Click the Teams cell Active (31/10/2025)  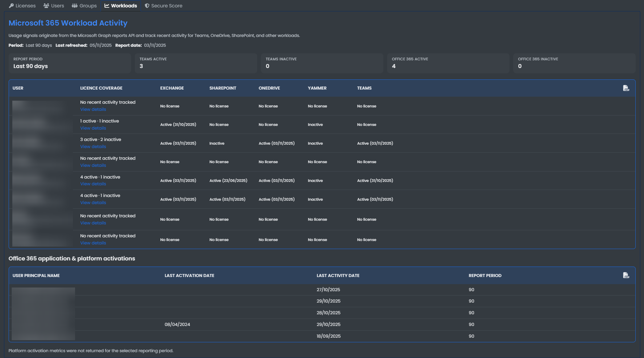point(375,181)
